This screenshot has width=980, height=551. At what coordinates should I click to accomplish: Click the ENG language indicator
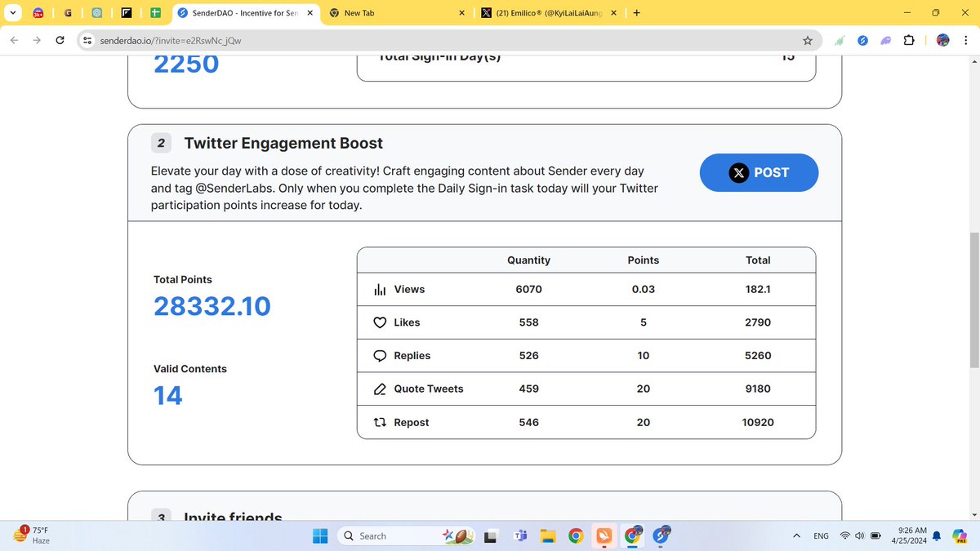coord(822,536)
